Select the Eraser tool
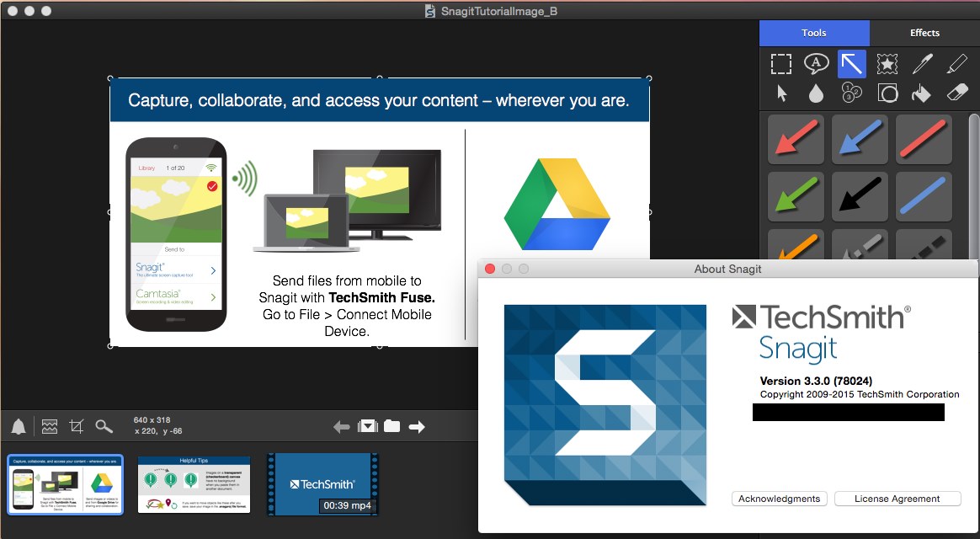The image size is (980, 539). coord(957,93)
